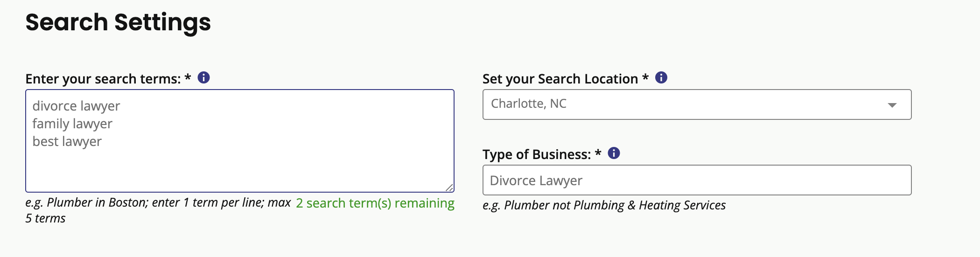This screenshot has height=257, width=980.
Task: Place cursor on the 'family lawyer' line
Action: [72, 124]
